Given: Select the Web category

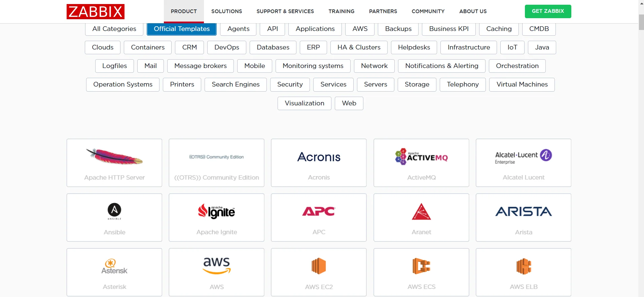Looking at the screenshot, I should pyautogui.click(x=349, y=103).
